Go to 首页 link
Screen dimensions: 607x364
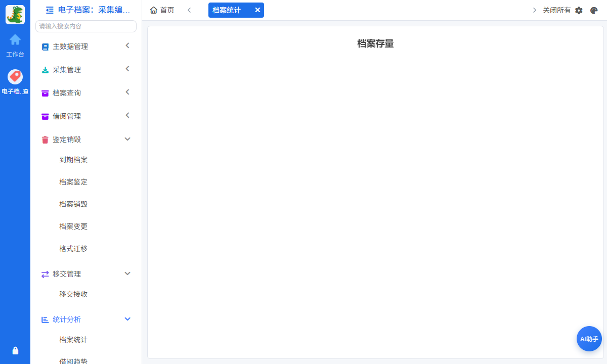167,10
